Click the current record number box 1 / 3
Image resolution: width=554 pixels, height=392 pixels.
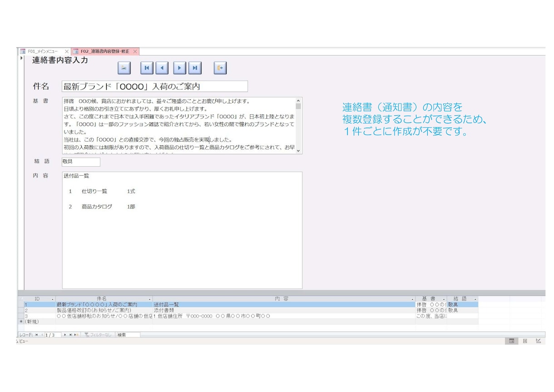(53, 335)
